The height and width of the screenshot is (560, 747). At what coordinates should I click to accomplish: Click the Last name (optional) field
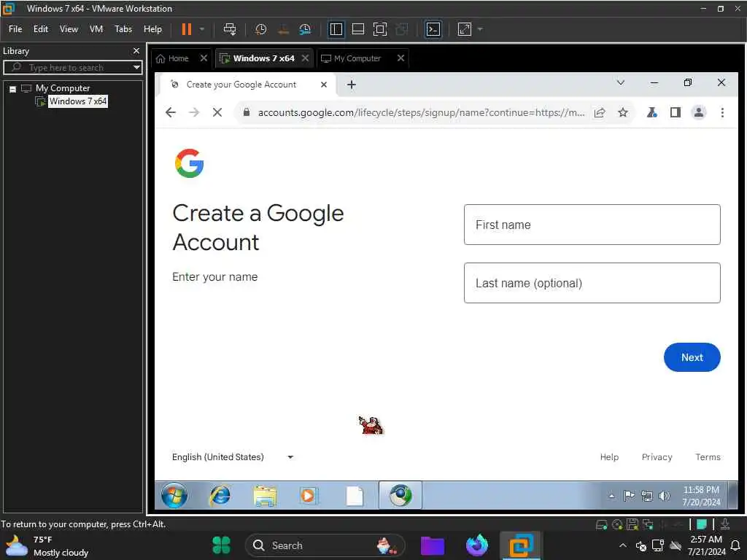(592, 283)
